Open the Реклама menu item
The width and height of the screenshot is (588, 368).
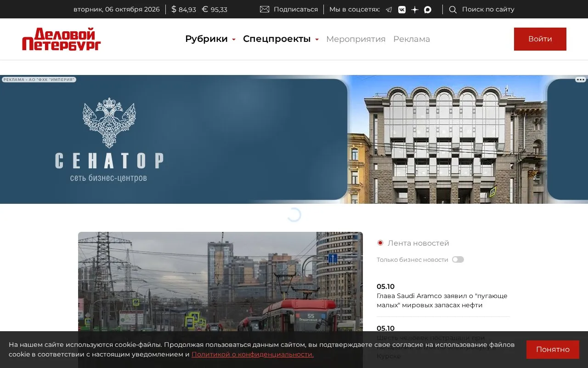tap(412, 39)
